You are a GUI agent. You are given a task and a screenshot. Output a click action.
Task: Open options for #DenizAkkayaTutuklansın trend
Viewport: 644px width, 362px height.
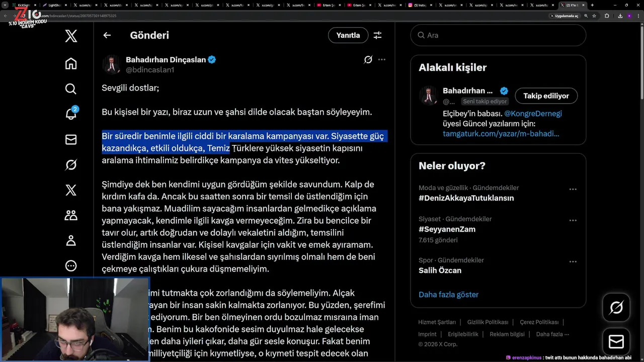(573, 190)
